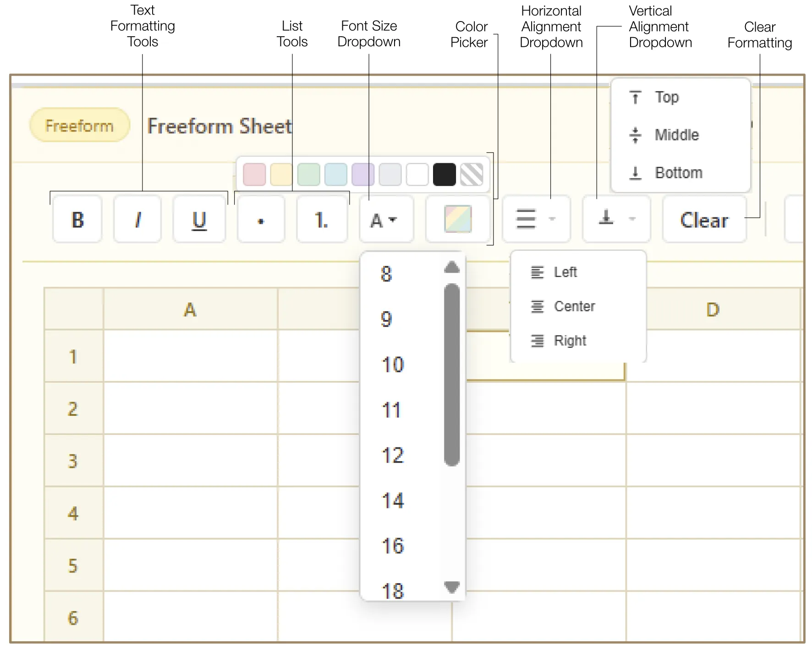This screenshot has width=812, height=650.
Task: Pick the lavender color swatch
Action: (x=363, y=175)
